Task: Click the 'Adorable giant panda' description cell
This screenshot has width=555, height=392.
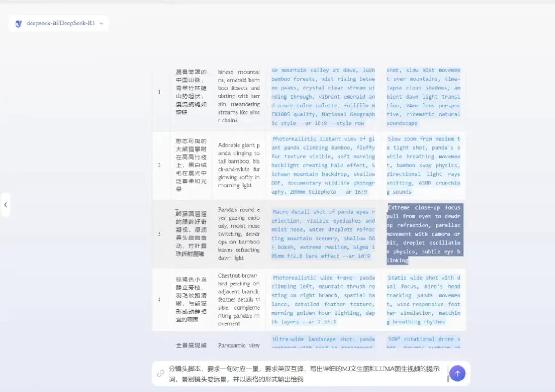Action: (x=239, y=165)
